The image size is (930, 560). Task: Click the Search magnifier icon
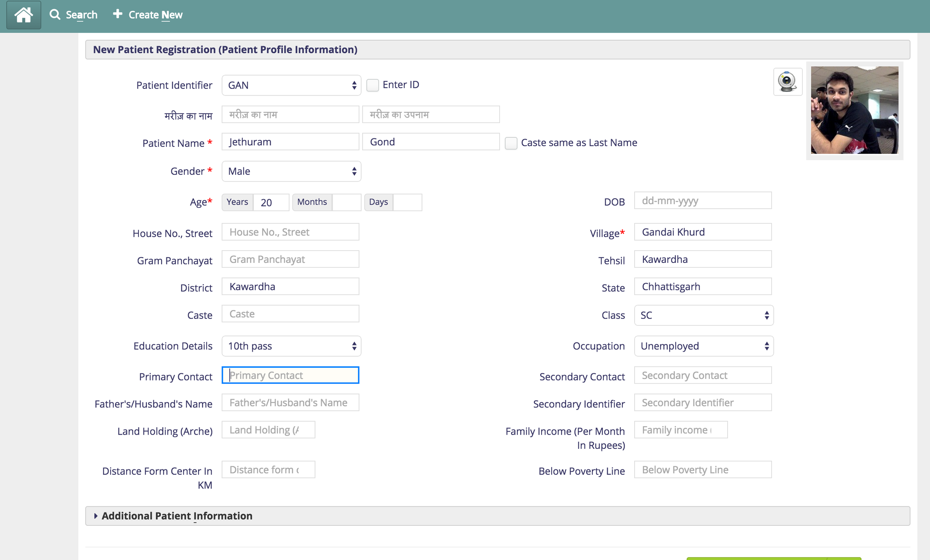point(55,15)
